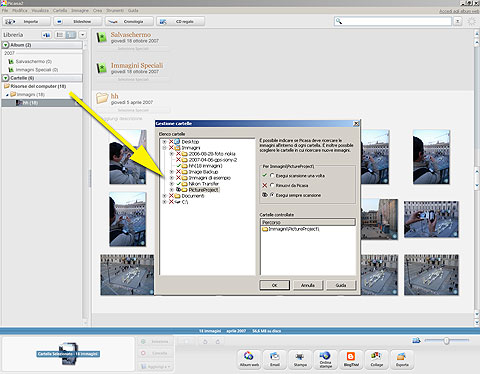Screen dimensions: 480x374
Task: Launch the Collage icon
Action: pyautogui.click(x=377, y=359)
